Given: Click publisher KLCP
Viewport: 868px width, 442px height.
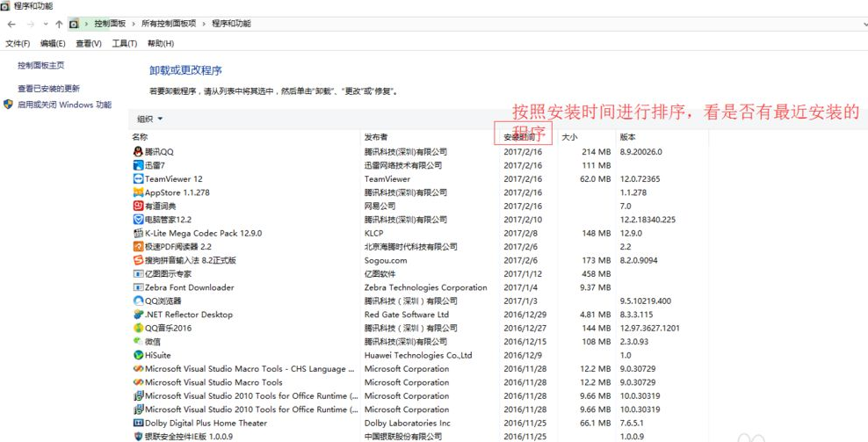Looking at the screenshot, I should [373, 233].
